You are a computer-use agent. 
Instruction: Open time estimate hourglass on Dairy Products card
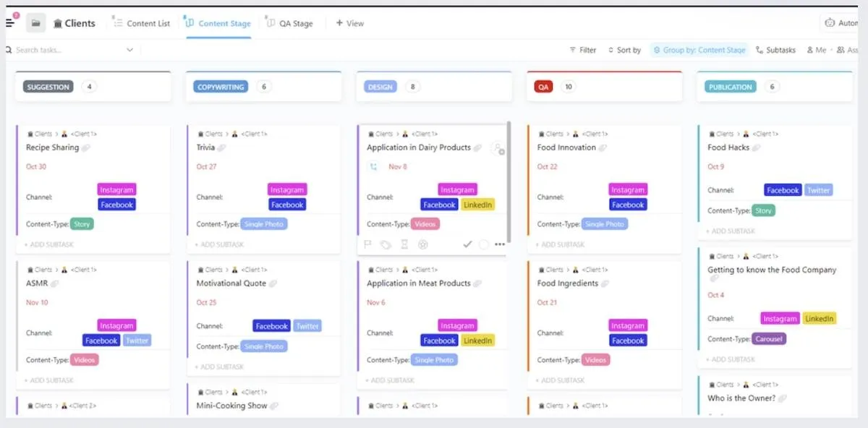[x=405, y=244]
